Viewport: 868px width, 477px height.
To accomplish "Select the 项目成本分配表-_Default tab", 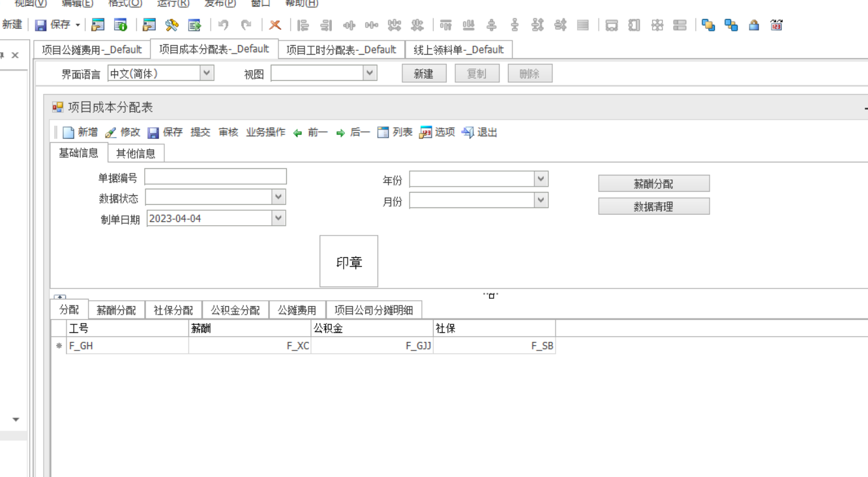I will pos(215,49).
